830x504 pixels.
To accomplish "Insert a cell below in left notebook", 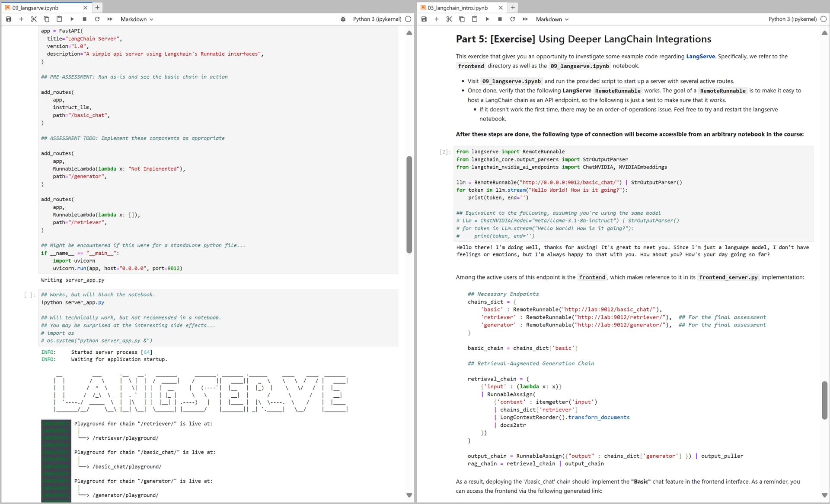I will coord(21,19).
